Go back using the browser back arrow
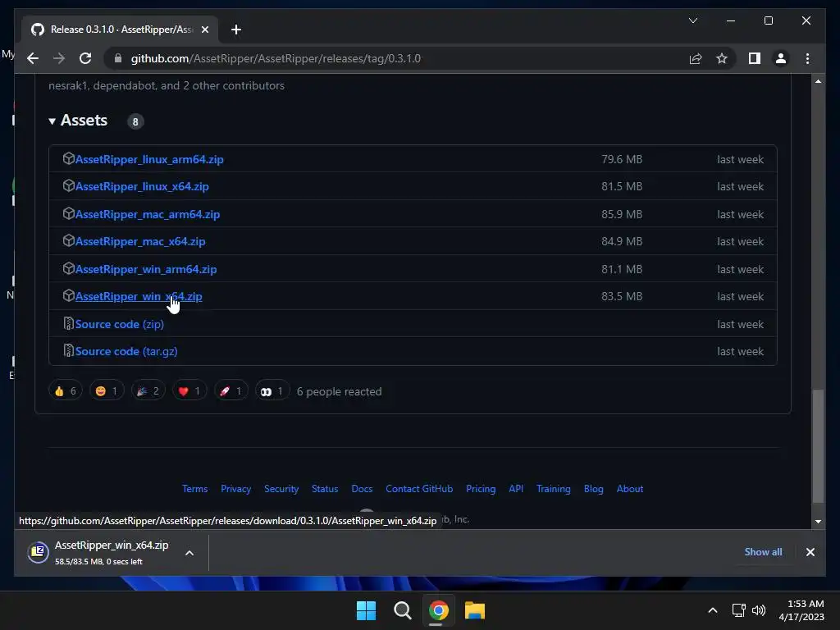Screen dimensions: 840x630 pyautogui.click(x=33, y=58)
